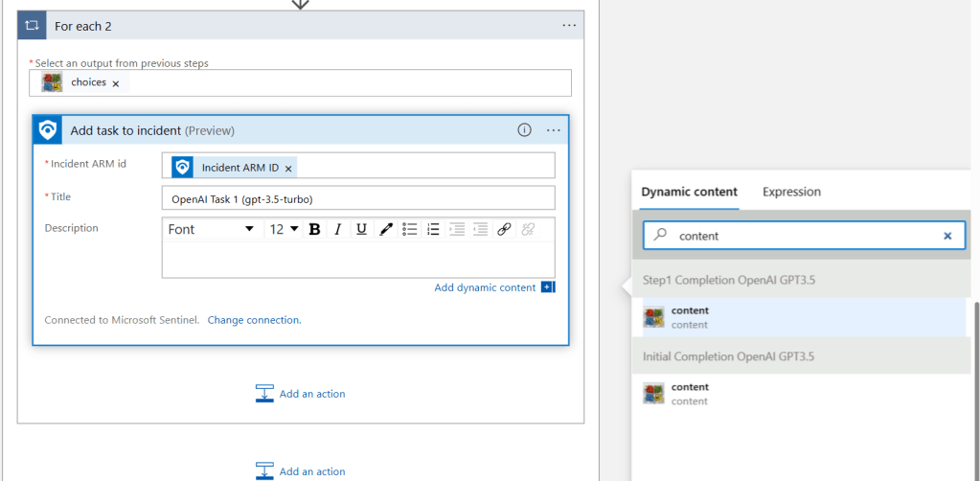This screenshot has height=481, width=980.
Task: Open Add task to incident ellipsis menu
Action: point(553,130)
